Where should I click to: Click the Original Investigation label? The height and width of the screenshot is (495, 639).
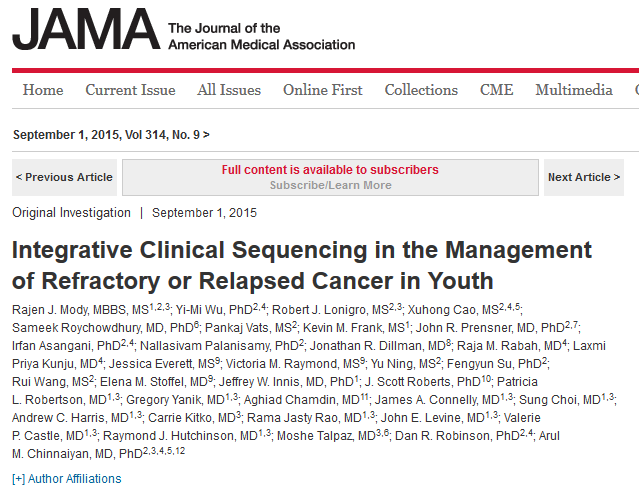(71, 213)
